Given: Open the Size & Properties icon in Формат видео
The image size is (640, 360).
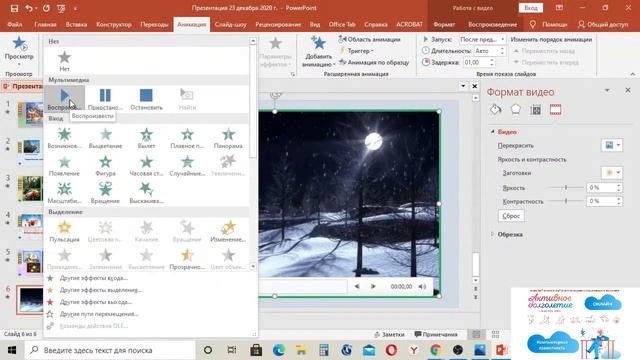Looking at the screenshot, I should (x=536, y=109).
